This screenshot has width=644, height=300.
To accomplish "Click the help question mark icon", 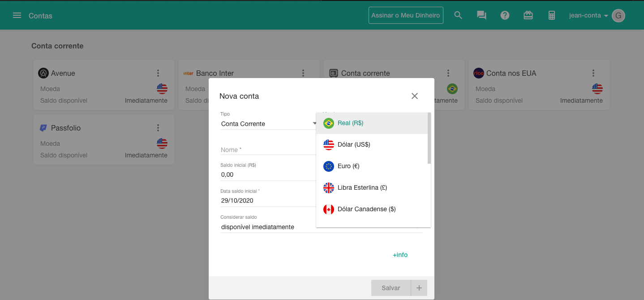I will point(505,15).
